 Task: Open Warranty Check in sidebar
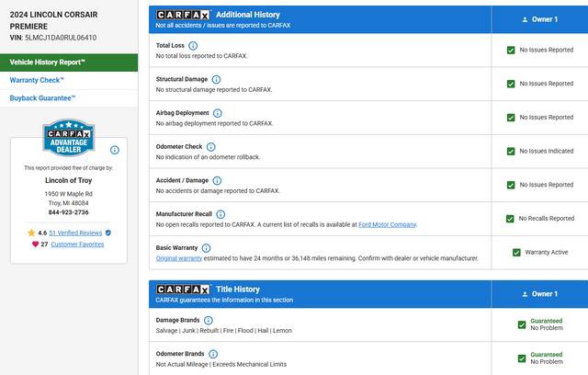(x=37, y=80)
